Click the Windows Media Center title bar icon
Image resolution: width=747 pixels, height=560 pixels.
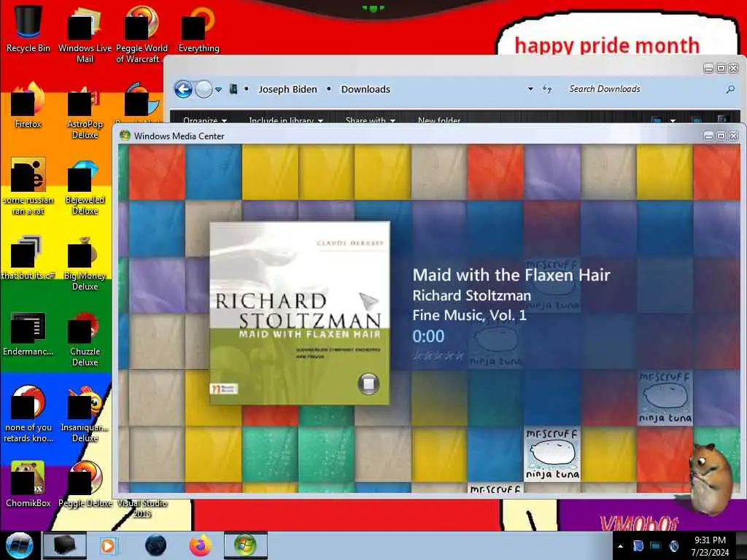click(125, 136)
